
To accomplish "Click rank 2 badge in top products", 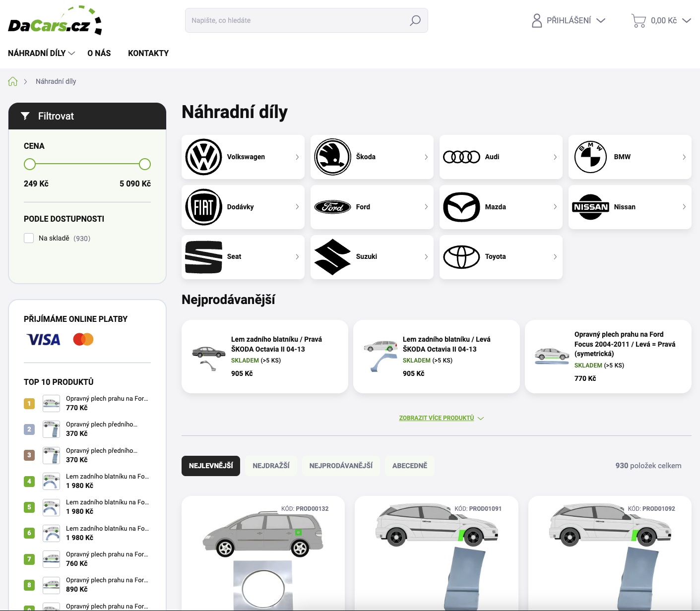I will pyautogui.click(x=29, y=429).
